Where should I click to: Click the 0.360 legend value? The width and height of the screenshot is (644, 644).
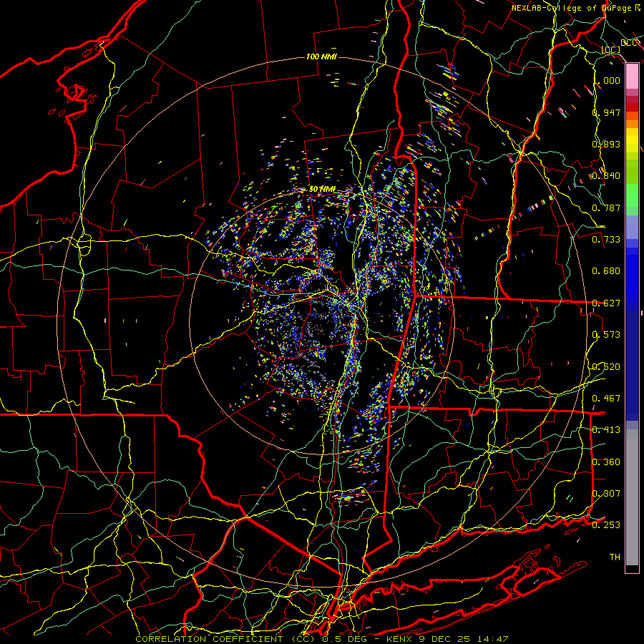point(606,462)
